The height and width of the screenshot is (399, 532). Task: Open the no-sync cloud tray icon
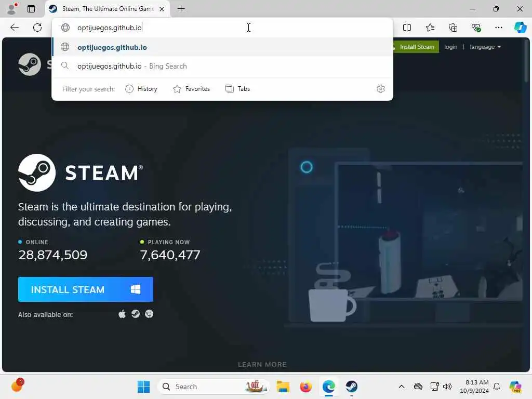point(418,387)
